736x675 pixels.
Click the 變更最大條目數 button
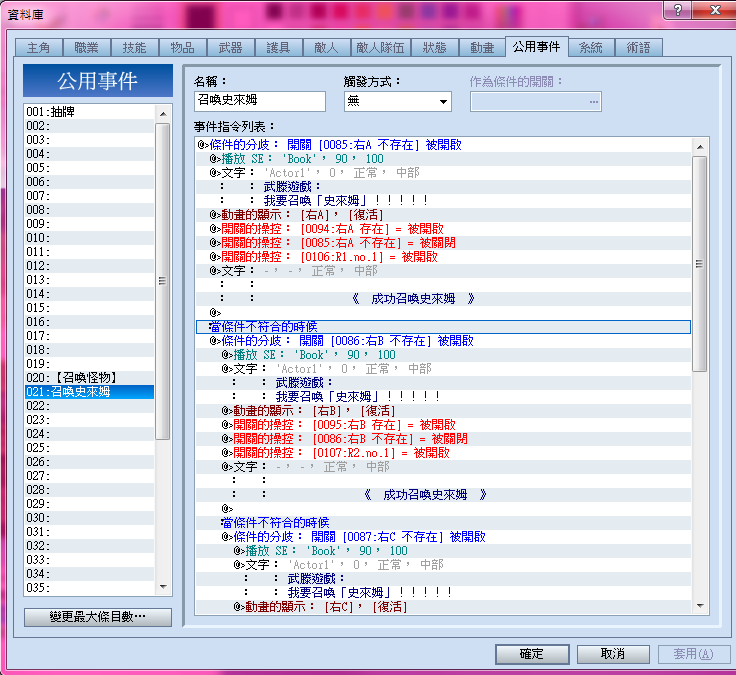point(98,617)
